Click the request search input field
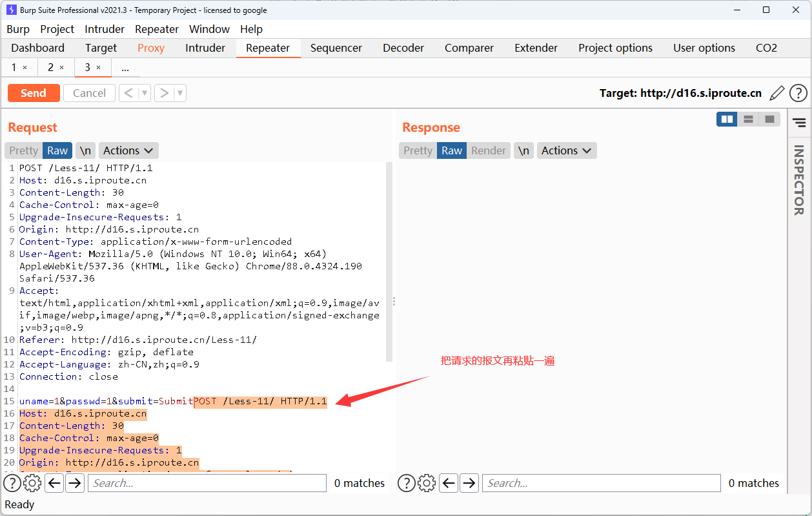 (207, 483)
